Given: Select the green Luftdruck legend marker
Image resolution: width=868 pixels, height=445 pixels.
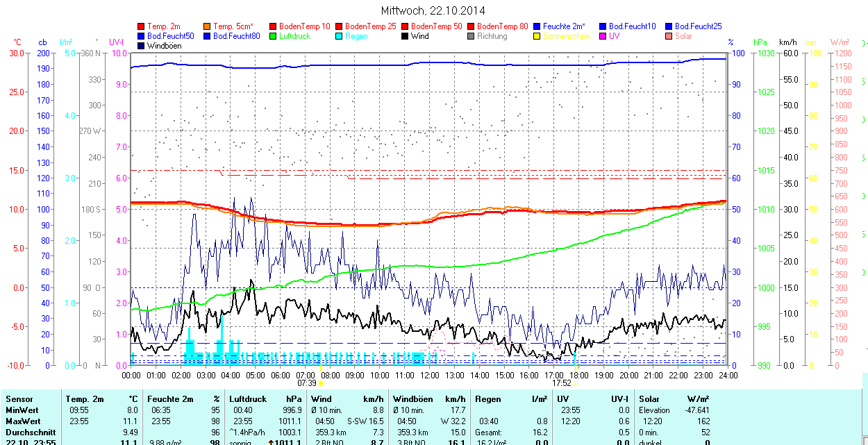Looking at the screenshot, I should coord(273,36).
